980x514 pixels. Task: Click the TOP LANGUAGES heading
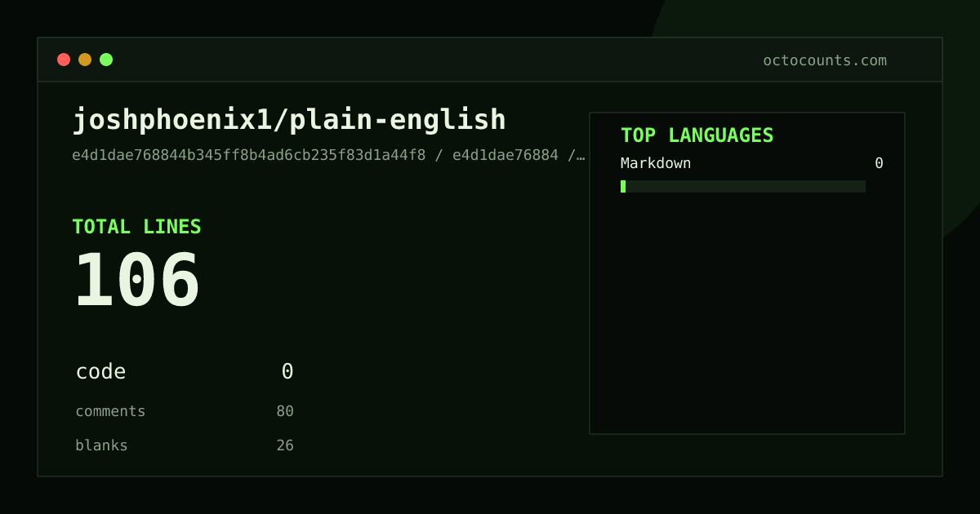point(697,135)
